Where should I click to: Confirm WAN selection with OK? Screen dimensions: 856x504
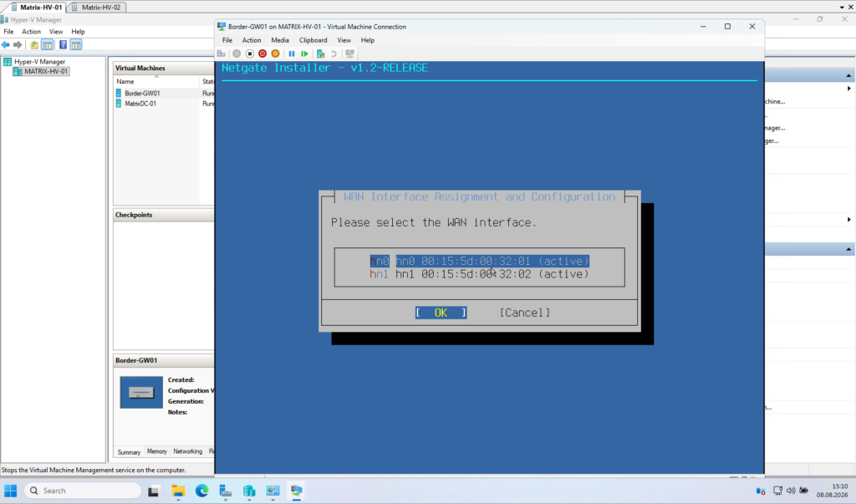[441, 313]
